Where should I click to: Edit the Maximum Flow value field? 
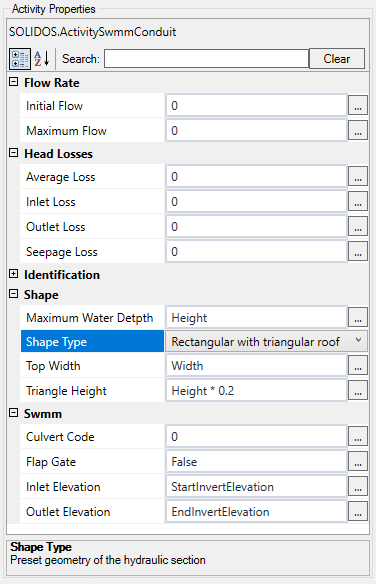pos(256,130)
